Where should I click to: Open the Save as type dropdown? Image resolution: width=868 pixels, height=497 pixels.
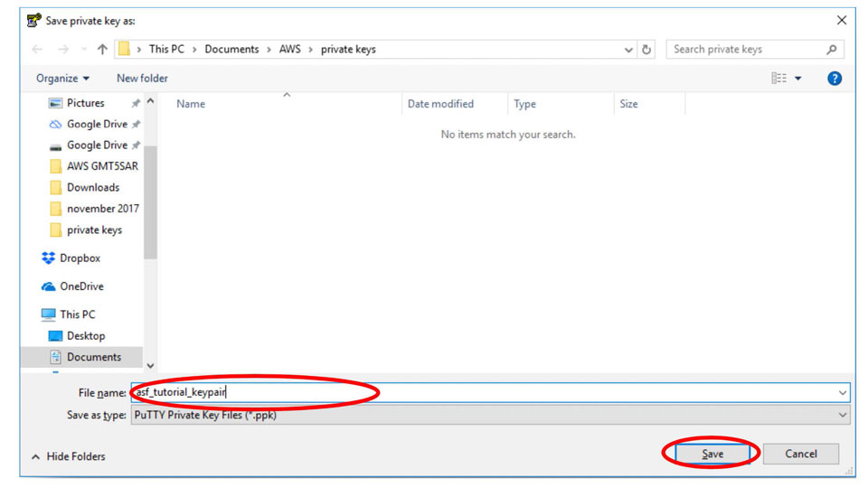click(490, 415)
